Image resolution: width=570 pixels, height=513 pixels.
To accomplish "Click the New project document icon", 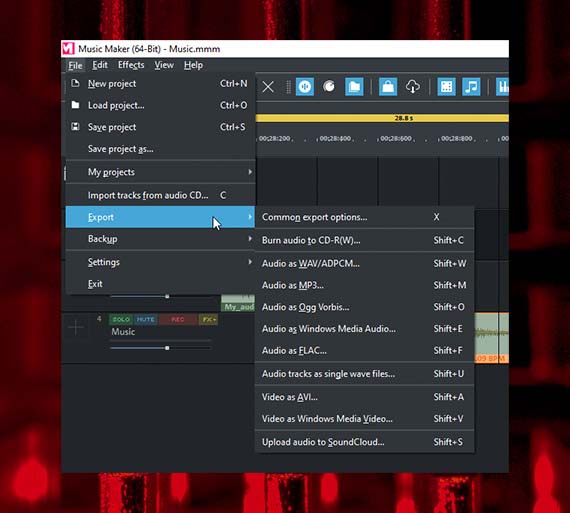I will pos(75,83).
